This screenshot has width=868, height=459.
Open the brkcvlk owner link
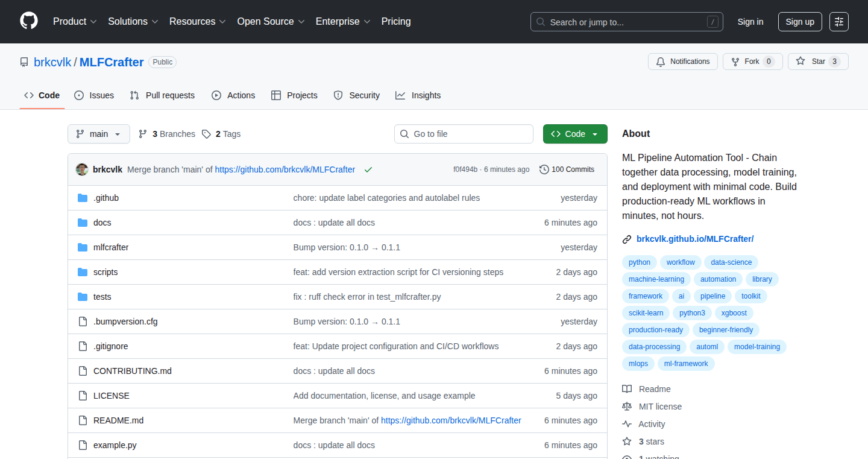pyautogui.click(x=52, y=62)
